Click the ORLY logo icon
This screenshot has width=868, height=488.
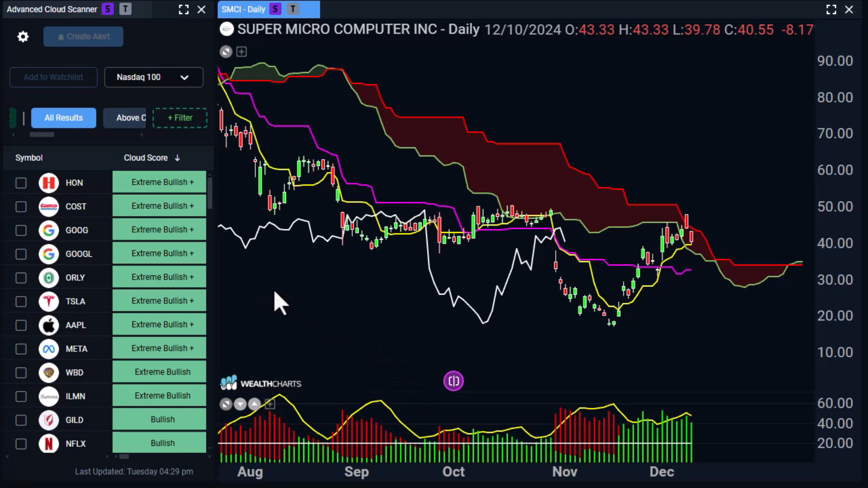click(49, 278)
